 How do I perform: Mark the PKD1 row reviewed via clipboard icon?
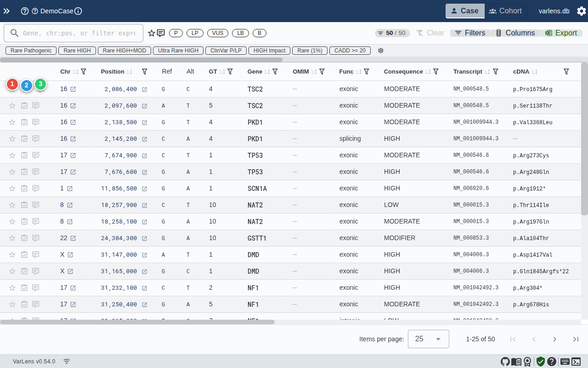coord(24,122)
